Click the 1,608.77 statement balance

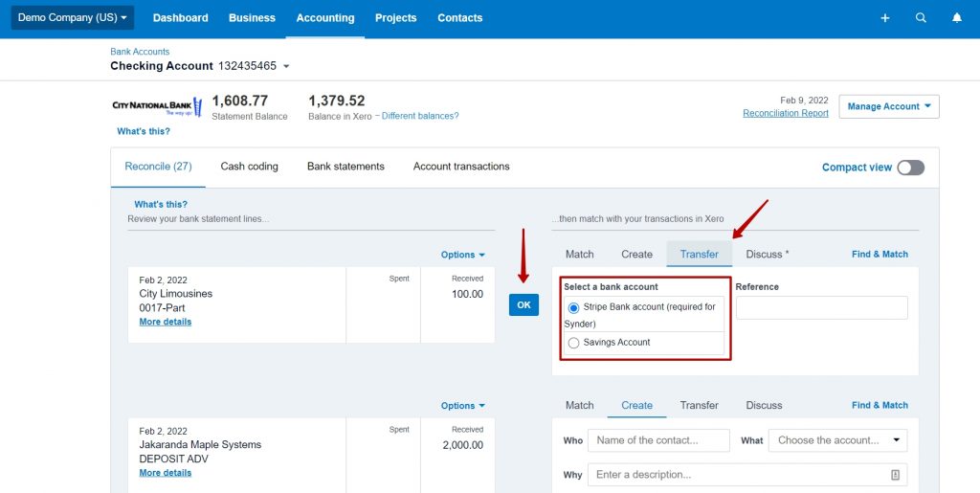(240, 101)
